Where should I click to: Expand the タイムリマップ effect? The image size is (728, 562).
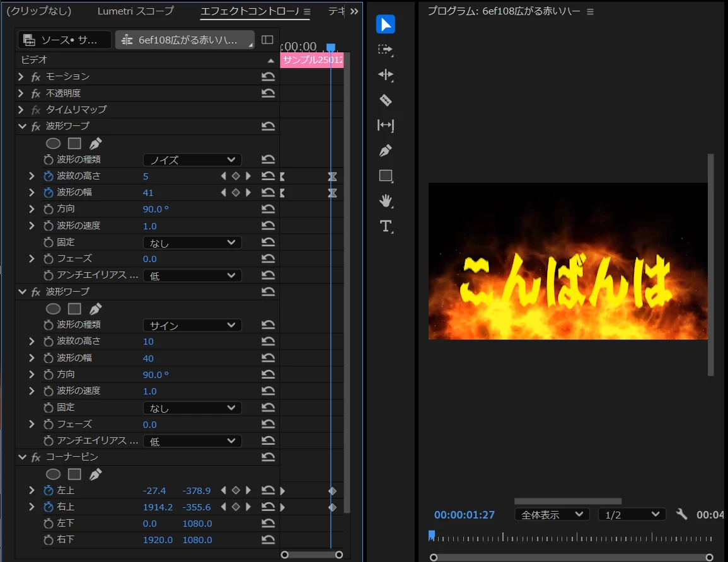click(21, 110)
